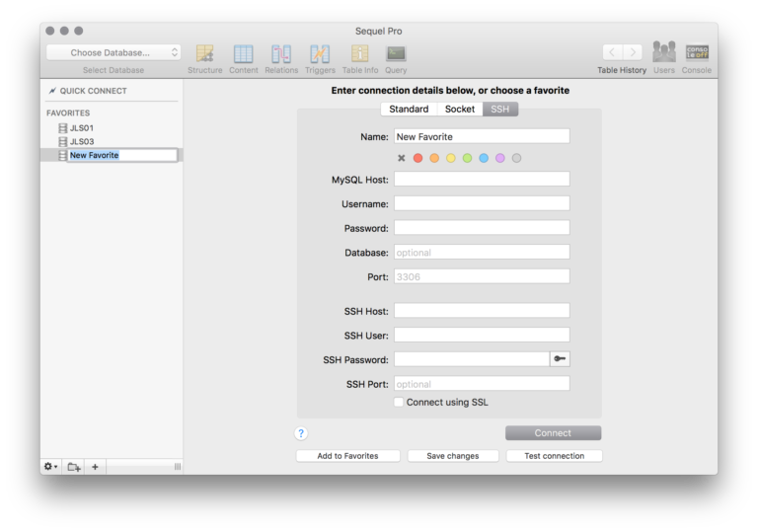Clear the favorite color with X
The height and width of the screenshot is (532, 758).
pyautogui.click(x=402, y=158)
